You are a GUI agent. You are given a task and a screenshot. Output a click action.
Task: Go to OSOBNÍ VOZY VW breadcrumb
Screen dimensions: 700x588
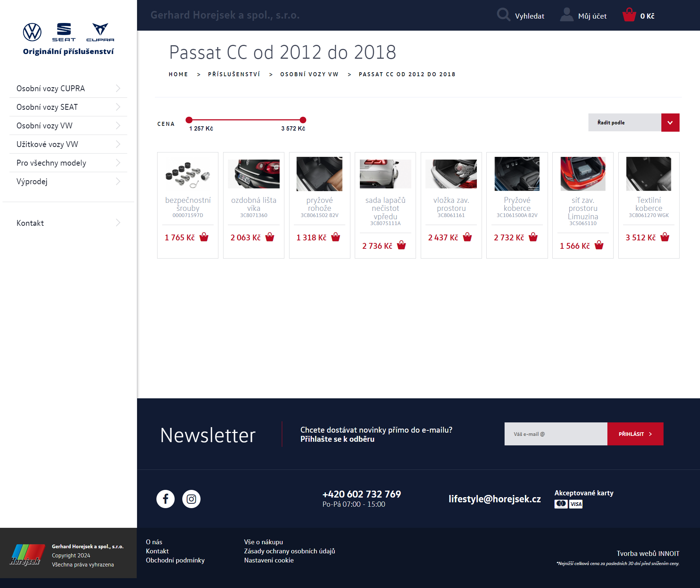(x=309, y=74)
